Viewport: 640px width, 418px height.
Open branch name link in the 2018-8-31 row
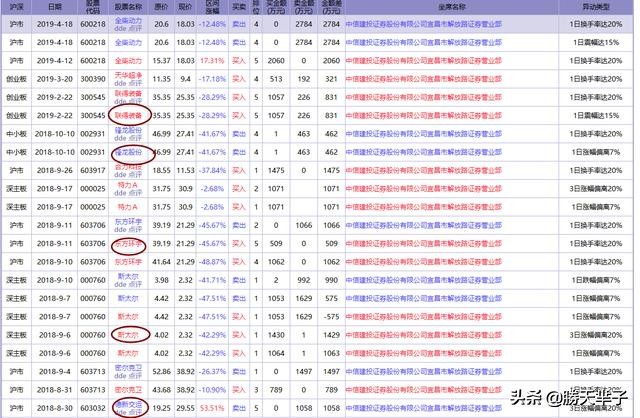pos(424,390)
